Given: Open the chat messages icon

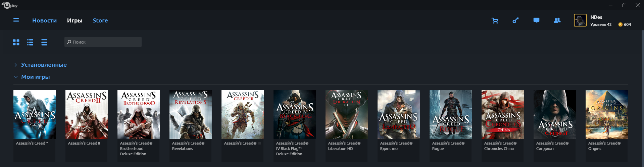Looking at the screenshot, I should coord(536,20).
